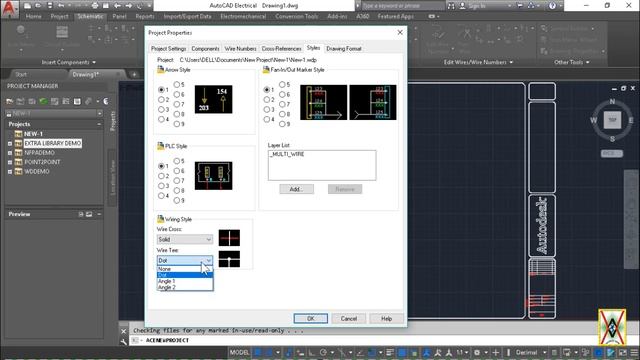
Task: Click the Add button under Layer List
Action: click(x=296, y=189)
